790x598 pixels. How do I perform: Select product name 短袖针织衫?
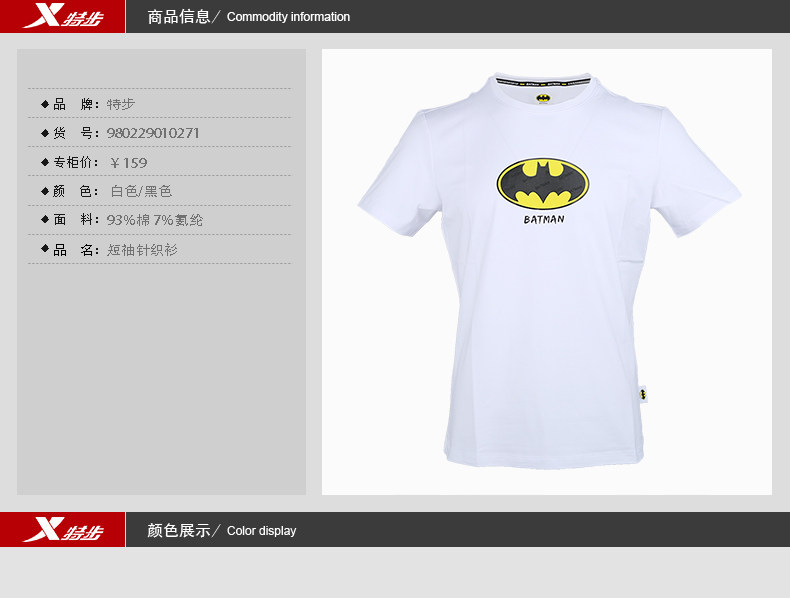(x=142, y=250)
